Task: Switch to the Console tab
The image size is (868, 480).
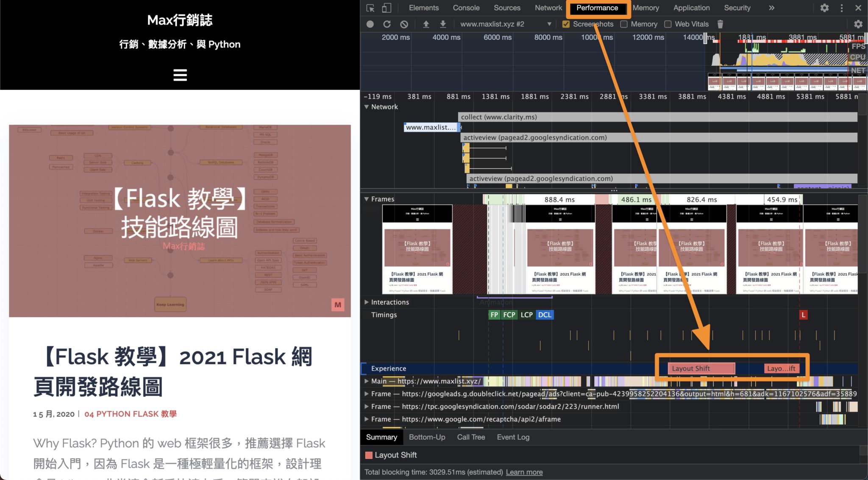Action: point(466,8)
